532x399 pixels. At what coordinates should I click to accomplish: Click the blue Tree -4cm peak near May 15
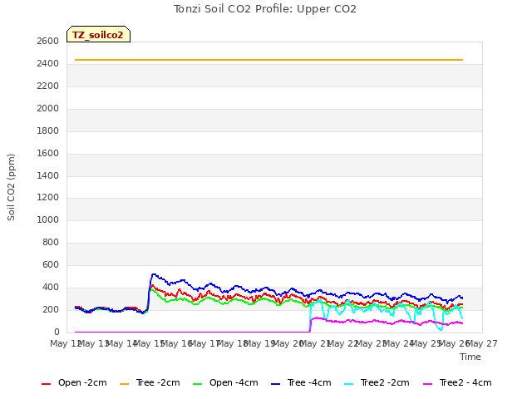point(153,274)
